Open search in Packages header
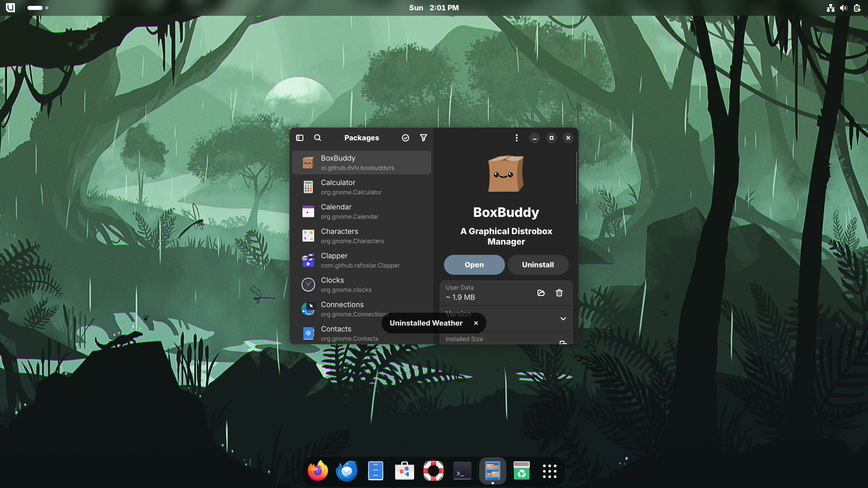This screenshot has height=488, width=868. point(318,138)
